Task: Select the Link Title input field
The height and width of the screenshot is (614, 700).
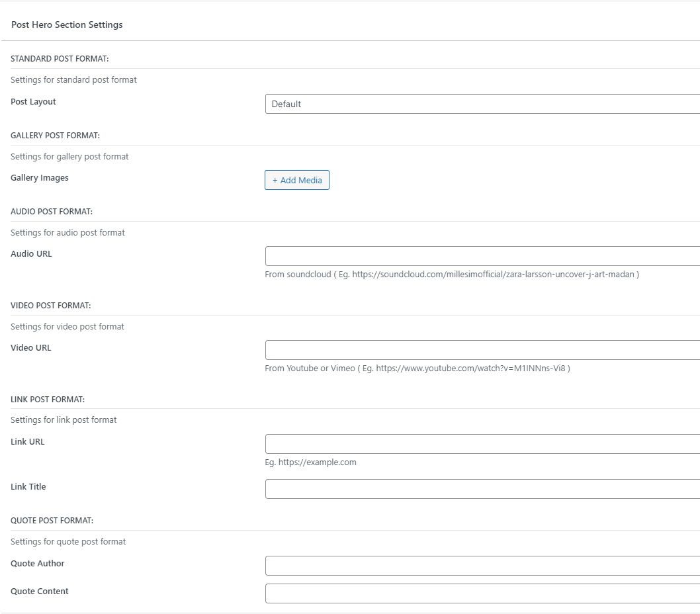Action: pyautogui.click(x=482, y=489)
